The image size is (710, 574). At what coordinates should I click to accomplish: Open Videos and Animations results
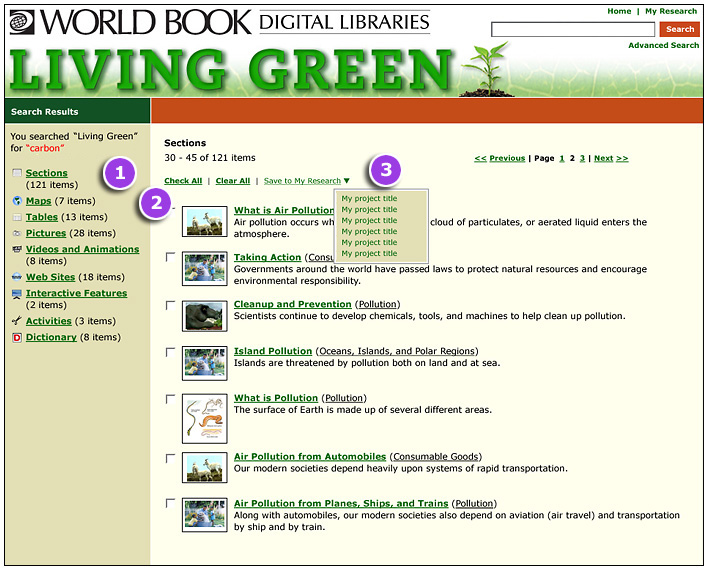tap(82, 249)
